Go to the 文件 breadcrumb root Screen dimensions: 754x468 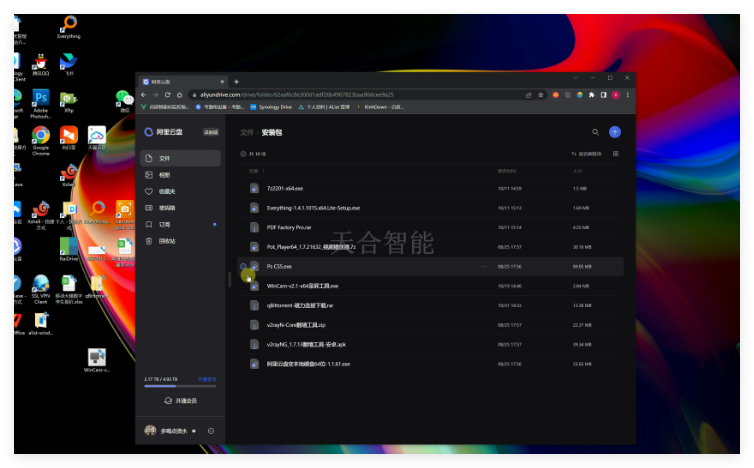pos(247,133)
